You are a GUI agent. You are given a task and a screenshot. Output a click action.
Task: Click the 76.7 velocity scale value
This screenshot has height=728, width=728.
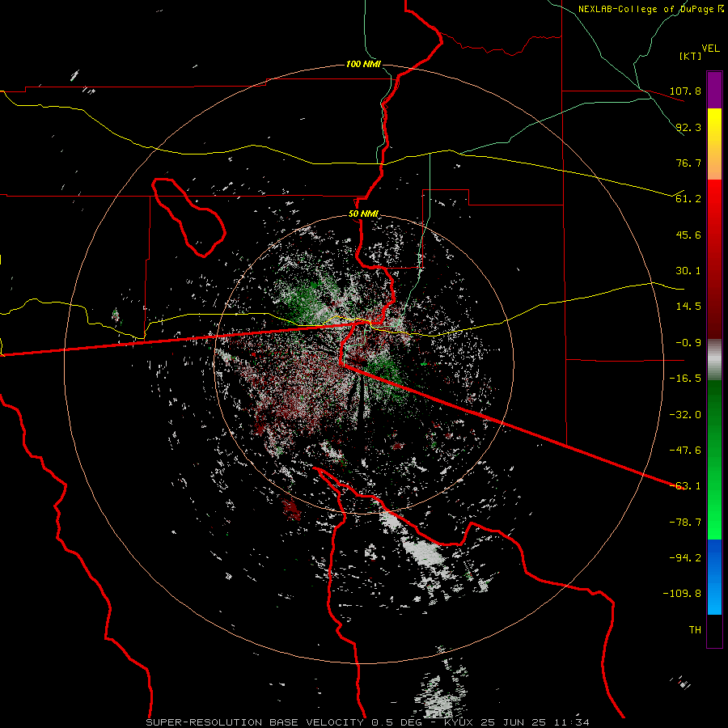[688, 163]
